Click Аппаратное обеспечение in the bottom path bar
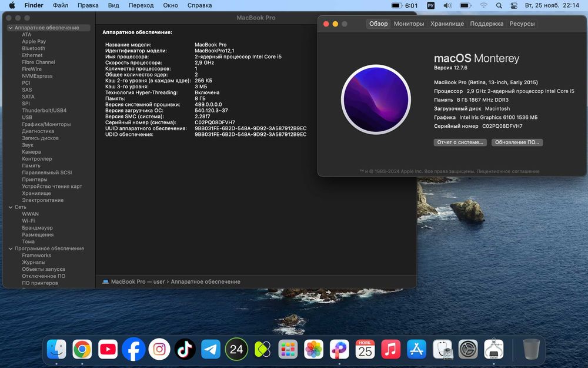 (x=205, y=281)
